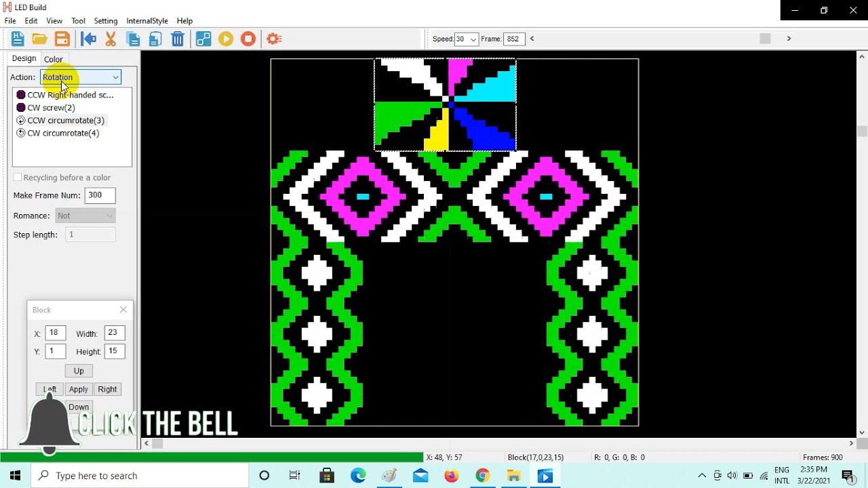Image resolution: width=868 pixels, height=488 pixels.
Task: Delete with the trash bin icon
Action: 178,39
